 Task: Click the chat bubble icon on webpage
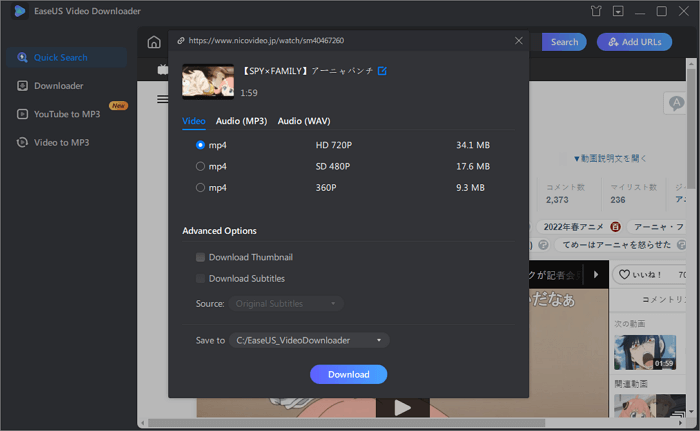pyautogui.click(x=676, y=104)
